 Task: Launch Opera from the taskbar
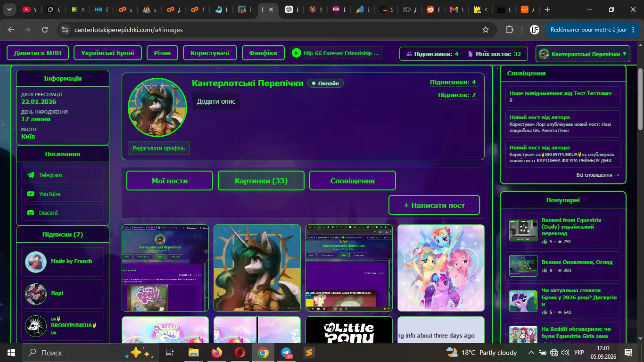240,353
